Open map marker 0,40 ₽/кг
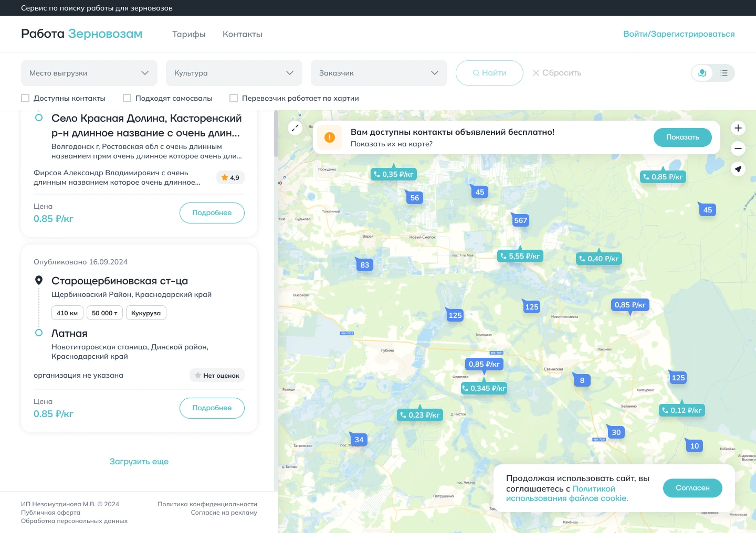 pos(600,259)
